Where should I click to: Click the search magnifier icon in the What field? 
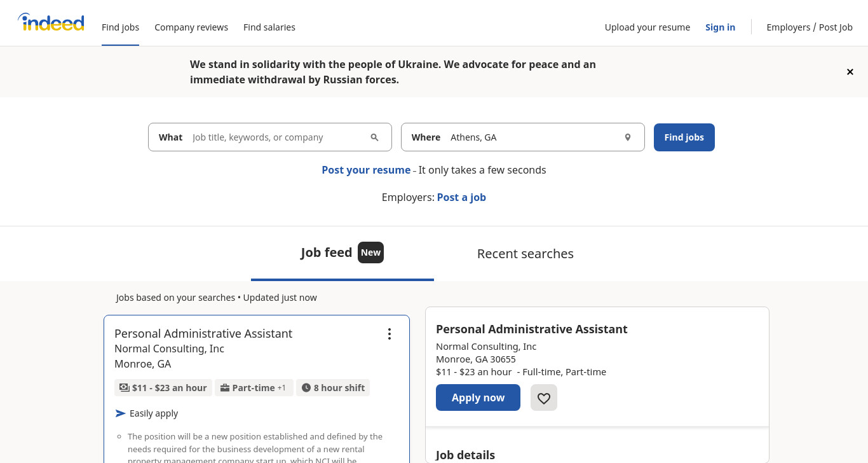374,137
